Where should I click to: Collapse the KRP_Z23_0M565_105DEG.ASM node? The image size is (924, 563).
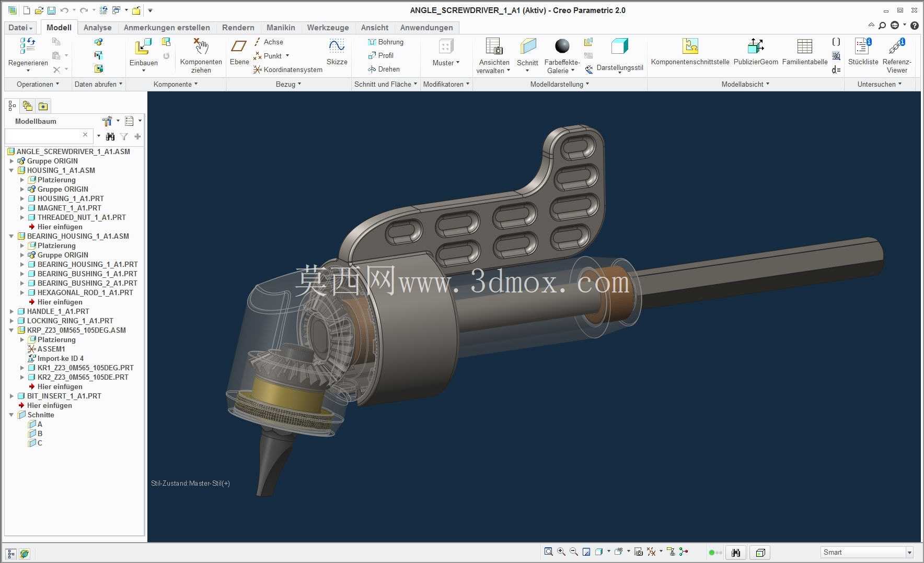coord(11,330)
